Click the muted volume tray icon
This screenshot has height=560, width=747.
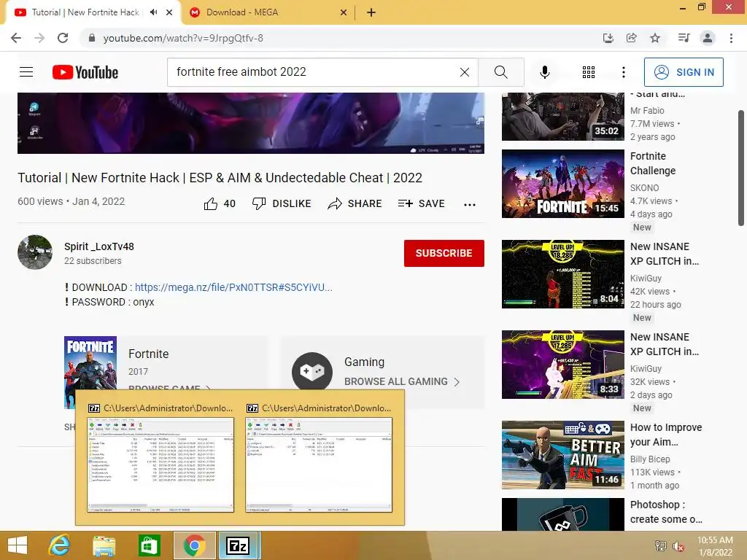tap(678, 546)
